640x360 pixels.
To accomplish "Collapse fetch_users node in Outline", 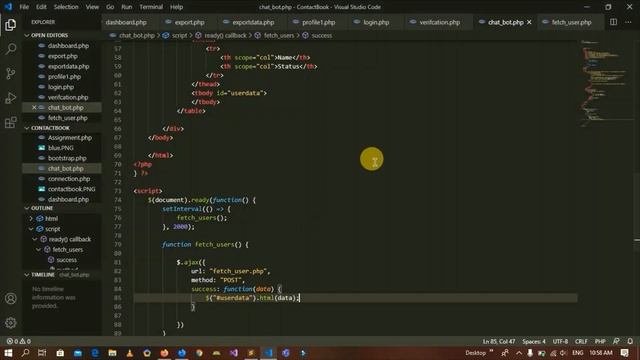I will tap(39, 249).
